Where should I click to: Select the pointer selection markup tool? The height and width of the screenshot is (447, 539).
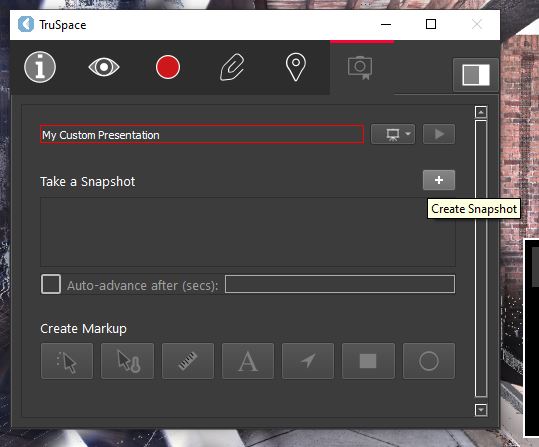pyautogui.click(x=67, y=361)
